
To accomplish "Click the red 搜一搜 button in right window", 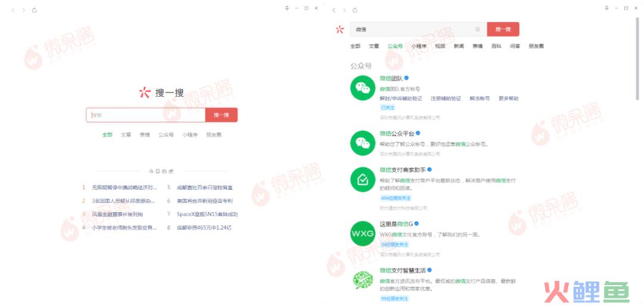I will pyautogui.click(x=503, y=30).
